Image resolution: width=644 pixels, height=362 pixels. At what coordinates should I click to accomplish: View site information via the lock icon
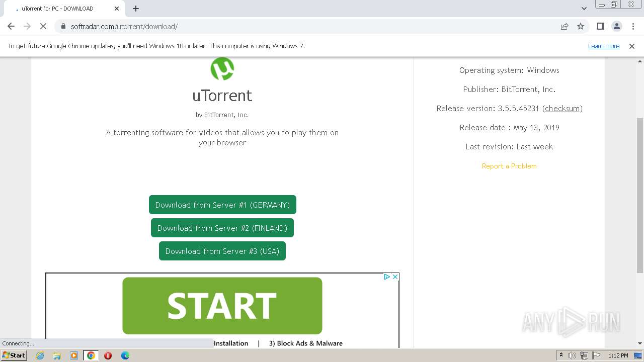pos(63,26)
